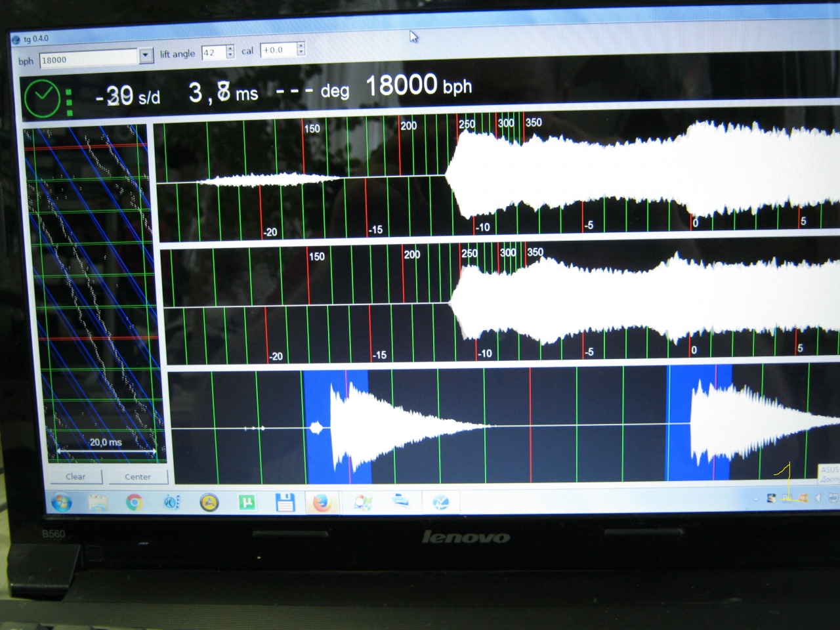This screenshot has height=630, width=840.
Task: Click the green clock status icon
Action: pos(42,98)
